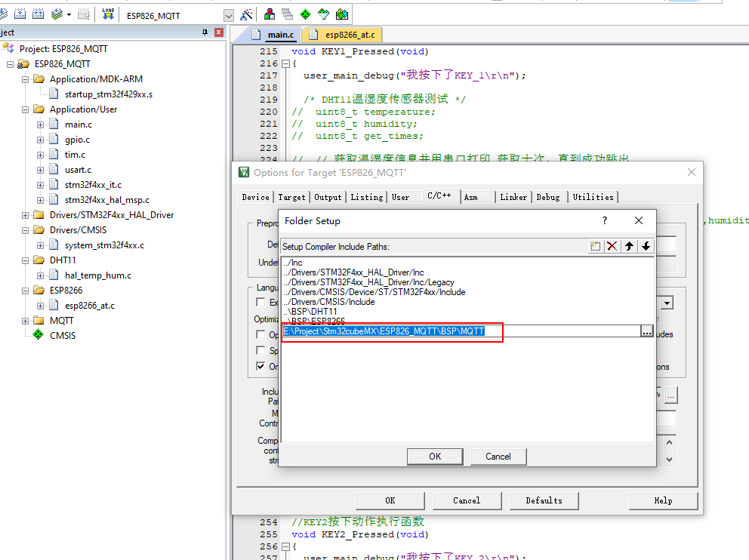Open the Target tab in Options dialog
Viewport: 749px width, 560px height.
[x=291, y=197]
